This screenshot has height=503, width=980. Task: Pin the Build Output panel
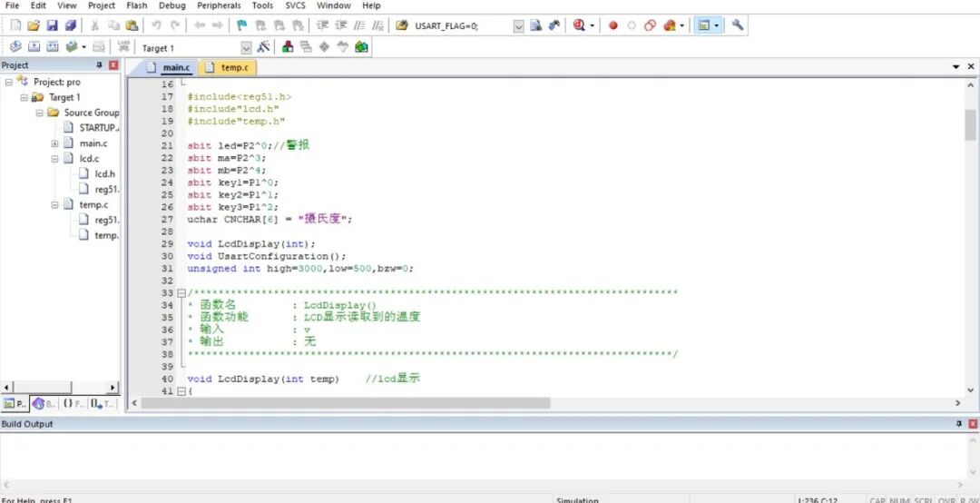point(959,424)
